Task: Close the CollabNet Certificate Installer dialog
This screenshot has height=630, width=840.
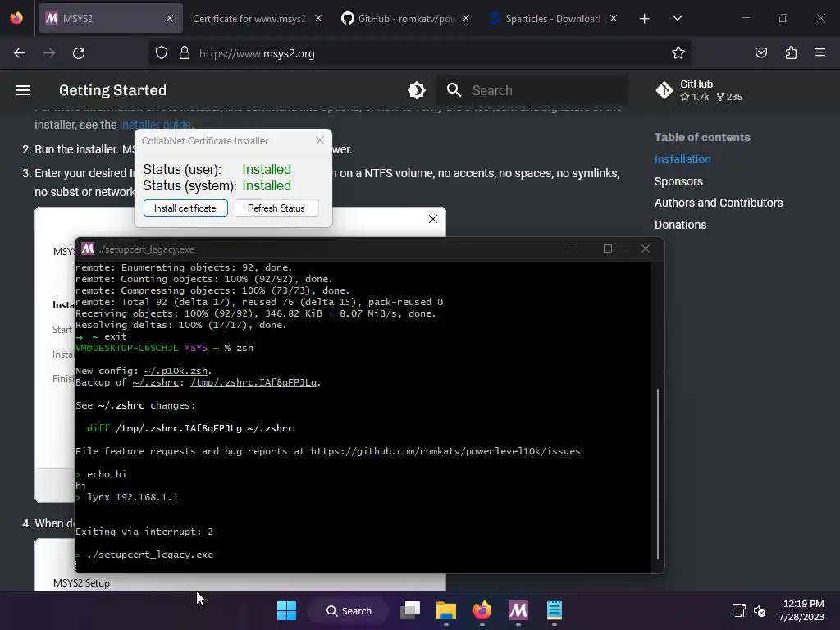Action: click(320, 140)
